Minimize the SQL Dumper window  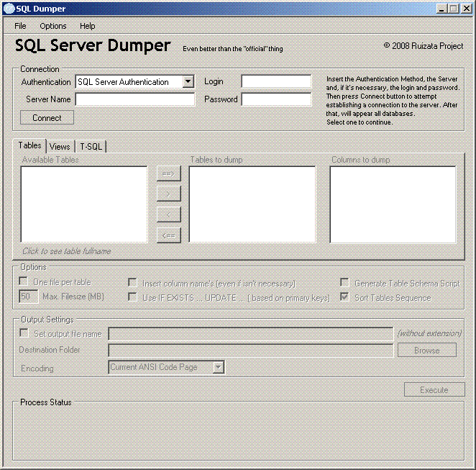[441, 9]
